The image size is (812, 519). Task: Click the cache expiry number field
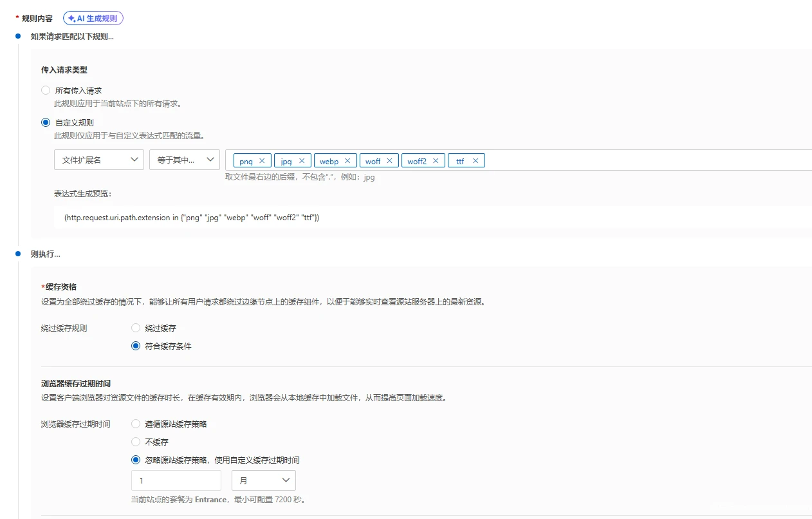(x=176, y=481)
